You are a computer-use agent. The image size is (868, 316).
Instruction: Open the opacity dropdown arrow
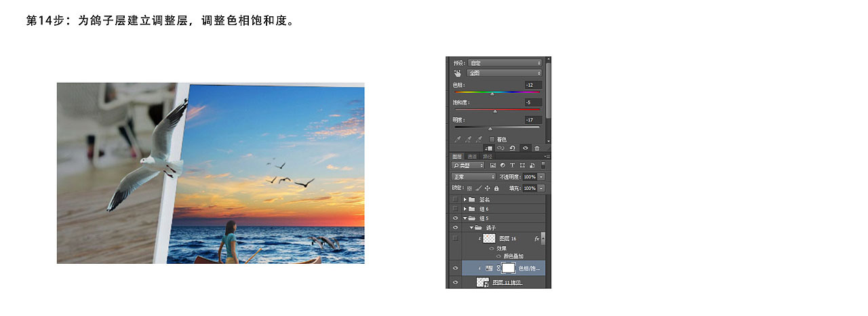[541, 176]
